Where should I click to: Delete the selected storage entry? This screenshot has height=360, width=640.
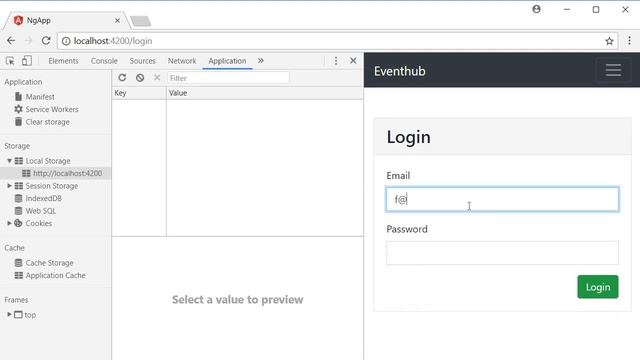tap(157, 77)
